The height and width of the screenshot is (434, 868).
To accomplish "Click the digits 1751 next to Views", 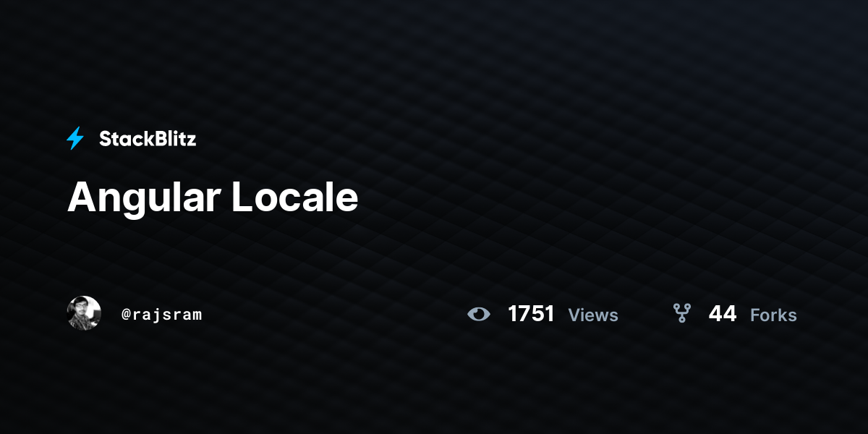I will pyautogui.click(x=531, y=314).
